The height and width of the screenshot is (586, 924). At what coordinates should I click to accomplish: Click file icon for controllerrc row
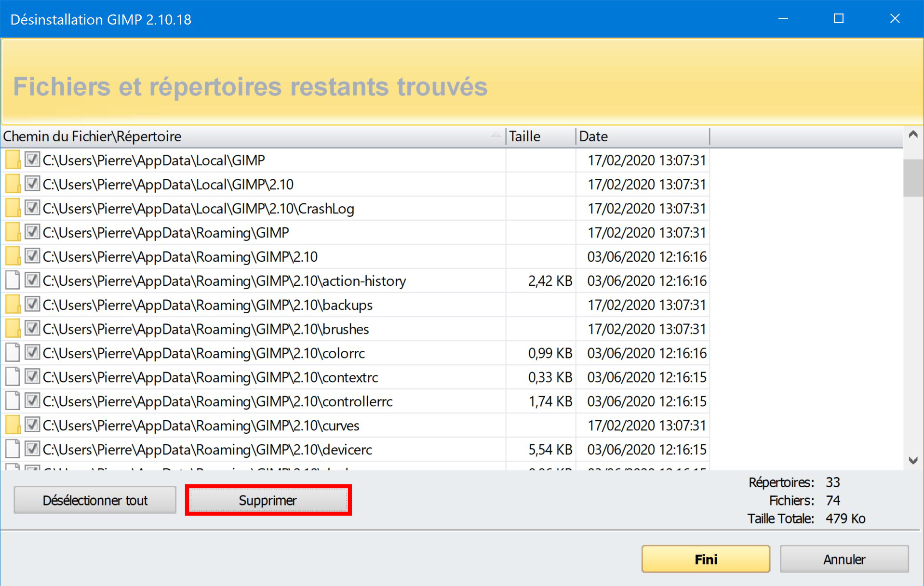[13, 401]
